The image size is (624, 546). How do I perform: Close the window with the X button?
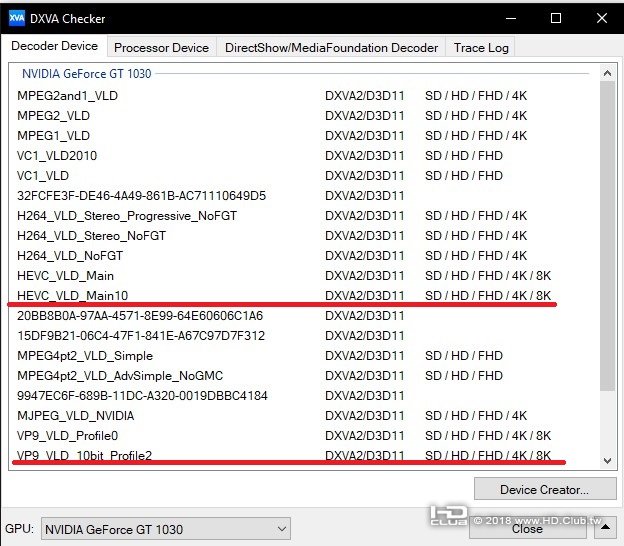[602, 18]
